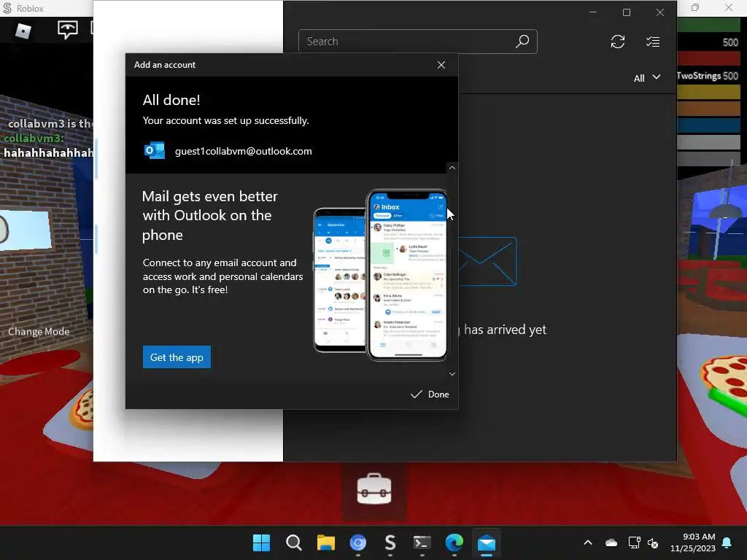The height and width of the screenshot is (560, 747).
Task: Open the All filter dropdown
Action: (647, 78)
